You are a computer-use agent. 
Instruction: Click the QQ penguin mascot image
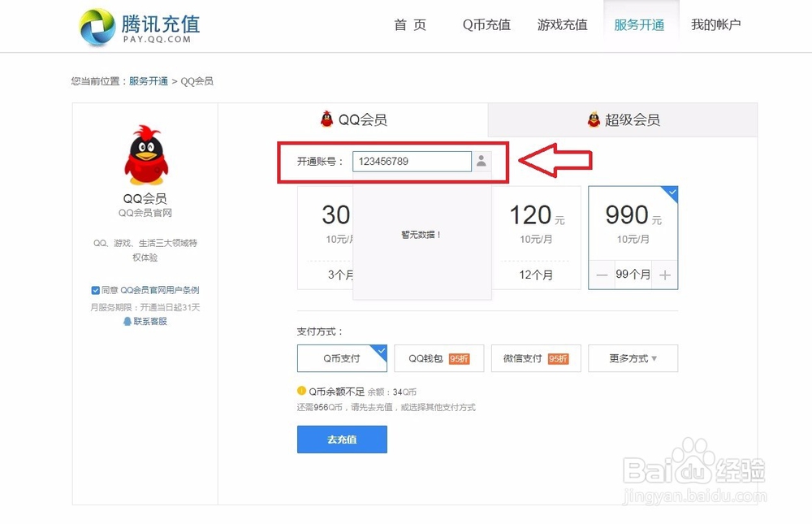(x=145, y=154)
